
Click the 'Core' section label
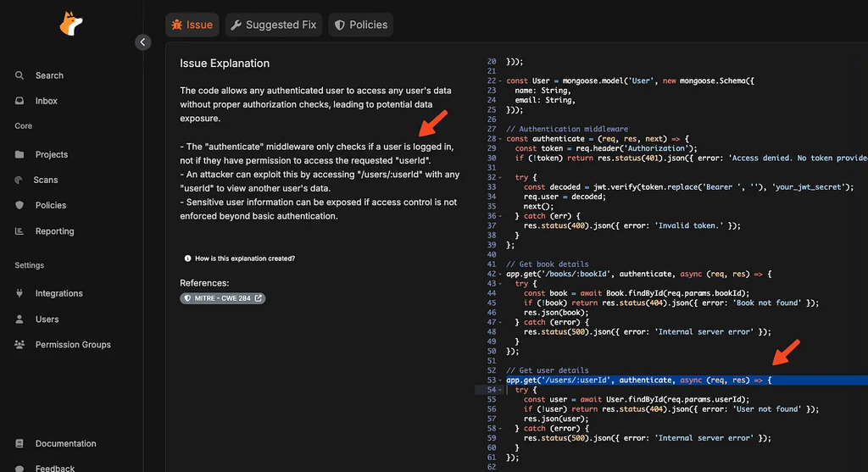click(23, 126)
